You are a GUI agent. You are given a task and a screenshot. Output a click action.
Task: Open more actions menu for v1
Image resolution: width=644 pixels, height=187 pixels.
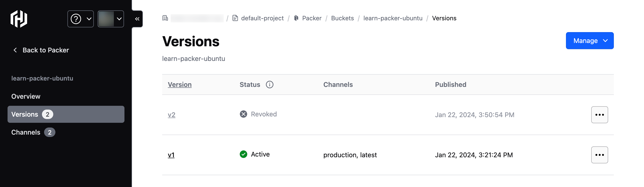pyautogui.click(x=599, y=155)
